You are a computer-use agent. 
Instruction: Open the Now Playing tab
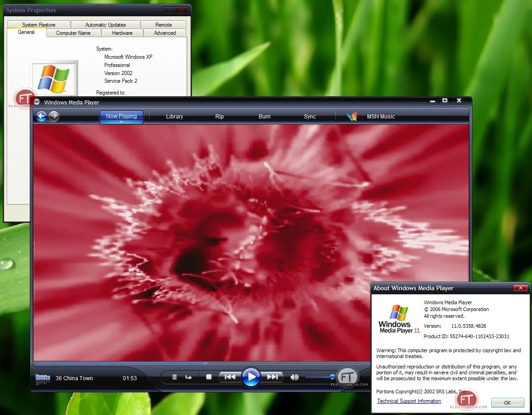(x=121, y=116)
